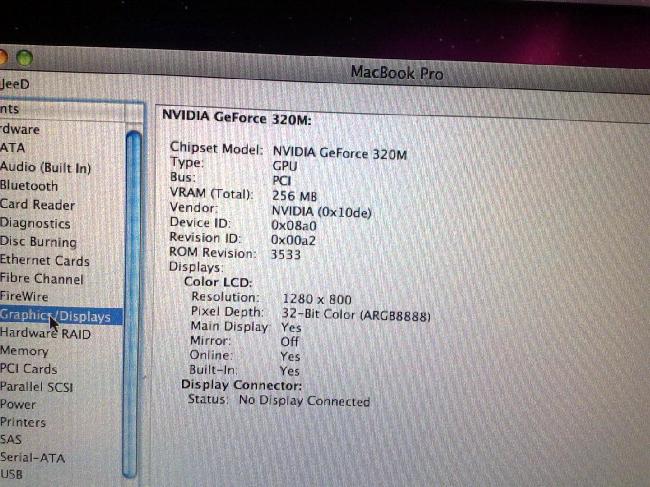Select Printers from the list

tap(23, 422)
